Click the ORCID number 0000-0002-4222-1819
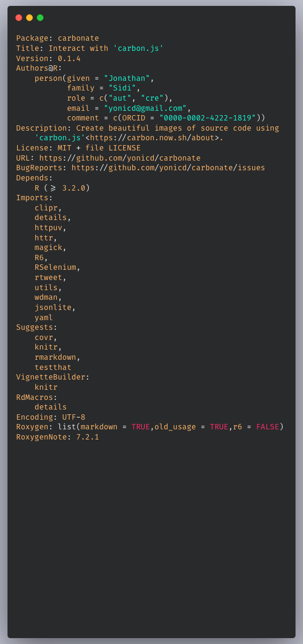Screen dimensions: 303x644 point(208,118)
